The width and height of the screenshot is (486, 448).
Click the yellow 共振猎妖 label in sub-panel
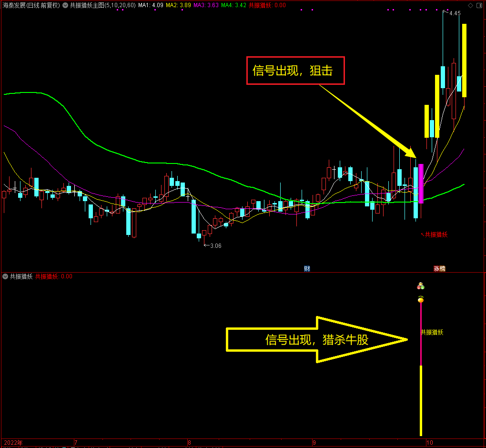click(x=432, y=332)
